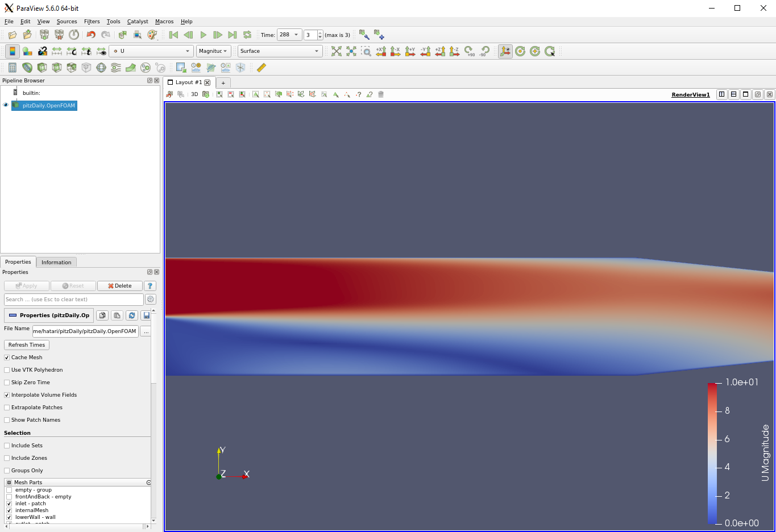Open the Magnitude component dropdown
This screenshot has height=532, width=776.
214,51
